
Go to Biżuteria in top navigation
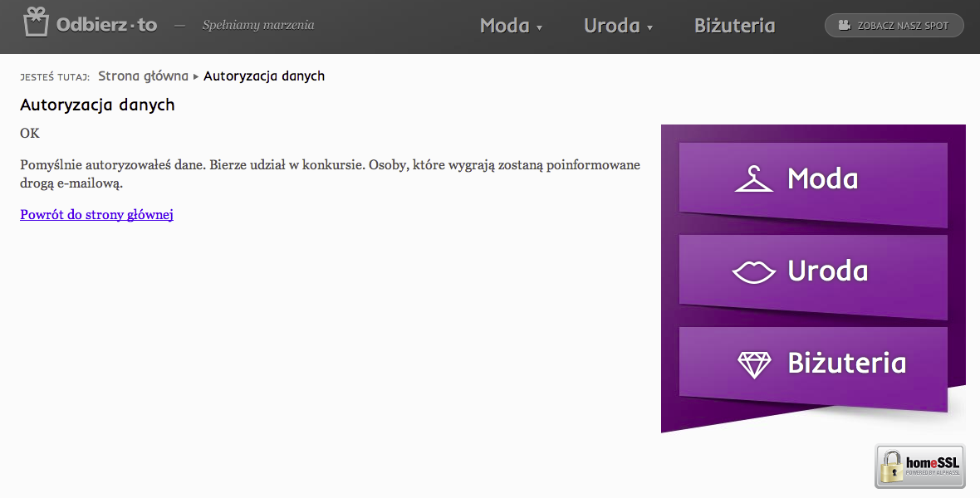tap(735, 26)
